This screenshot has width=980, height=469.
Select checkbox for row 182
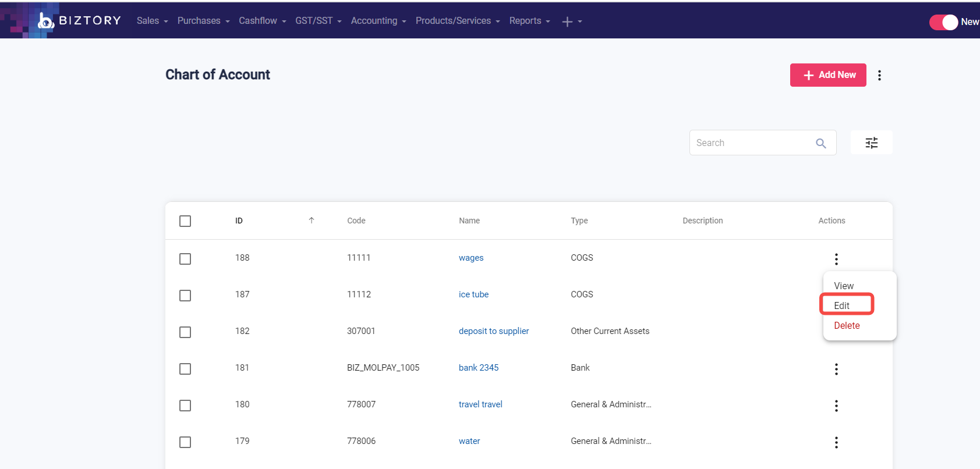tap(185, 332)
